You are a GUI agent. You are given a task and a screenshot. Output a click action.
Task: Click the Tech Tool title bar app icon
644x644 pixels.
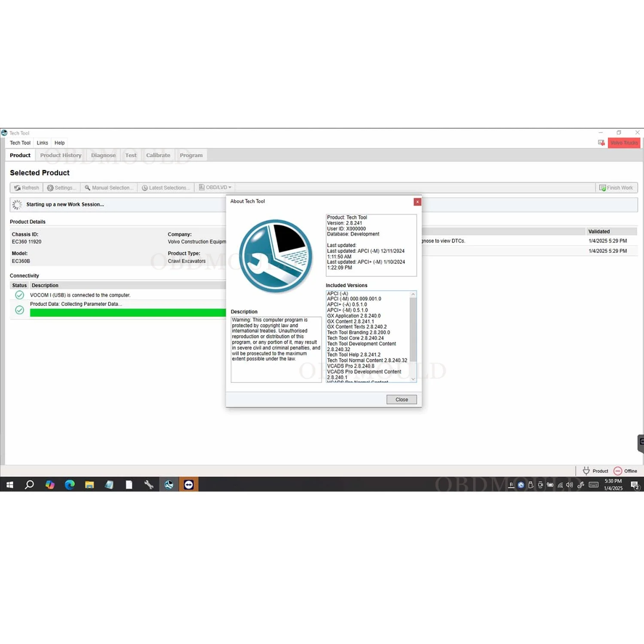pos(4,133)
